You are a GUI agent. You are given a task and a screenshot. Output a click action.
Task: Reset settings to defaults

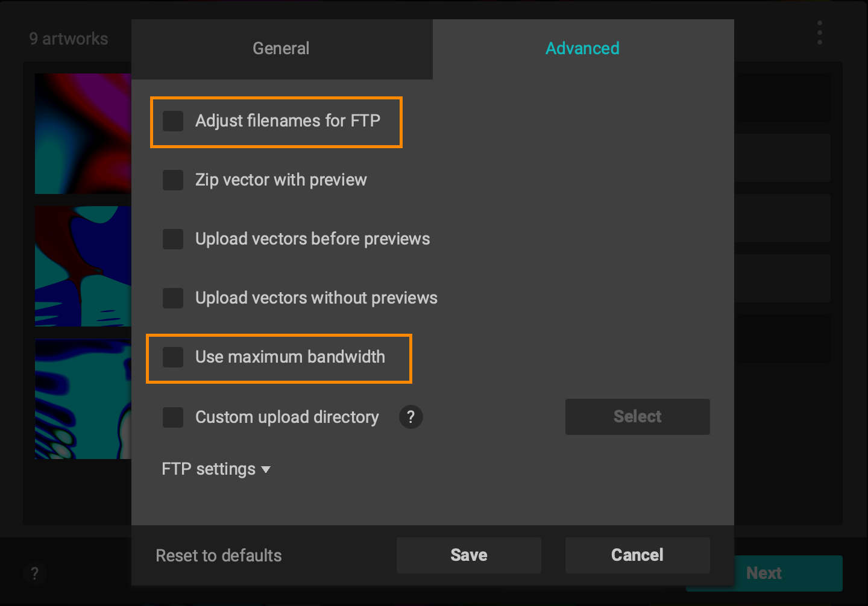(218, 555)
